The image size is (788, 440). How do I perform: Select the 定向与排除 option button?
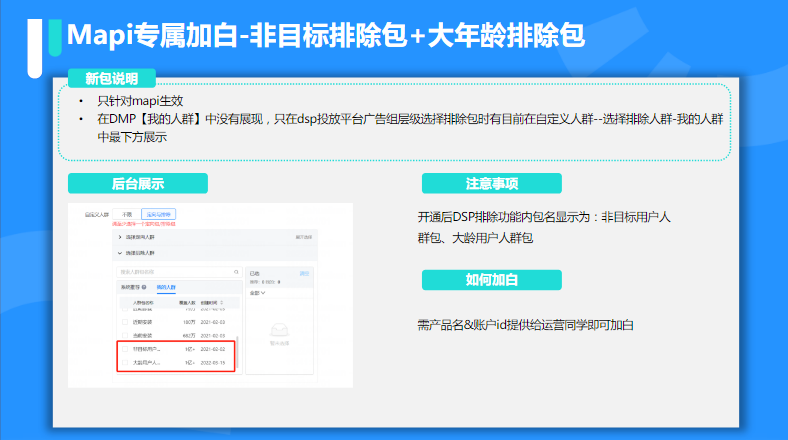coord(159,214)
